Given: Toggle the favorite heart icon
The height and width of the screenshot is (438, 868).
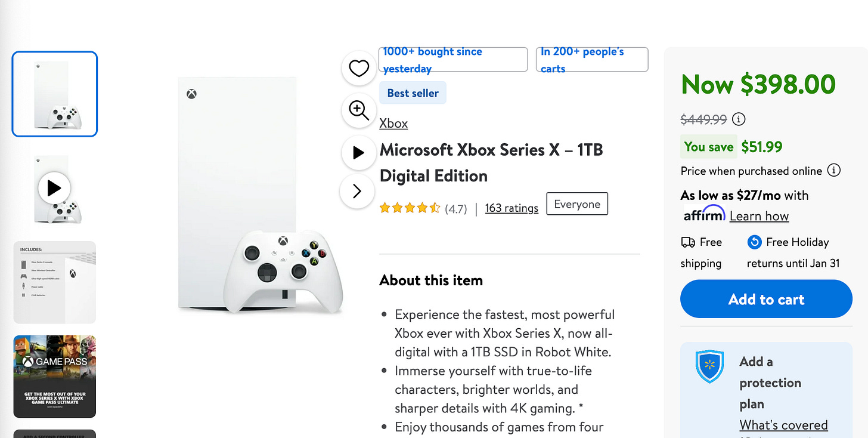Looking at the screenshot, I should 358,69.
